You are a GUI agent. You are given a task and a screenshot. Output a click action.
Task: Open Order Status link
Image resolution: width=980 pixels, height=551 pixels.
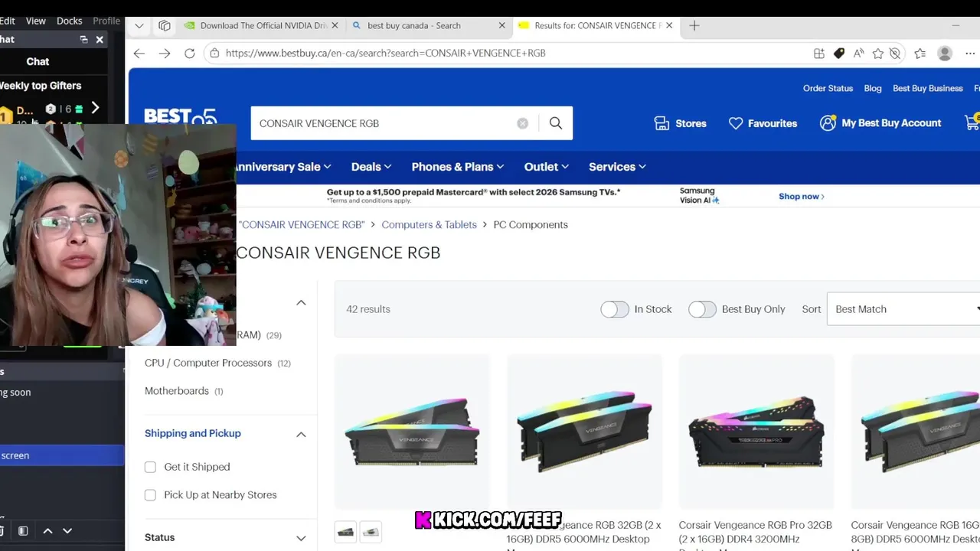pos(828,88)
